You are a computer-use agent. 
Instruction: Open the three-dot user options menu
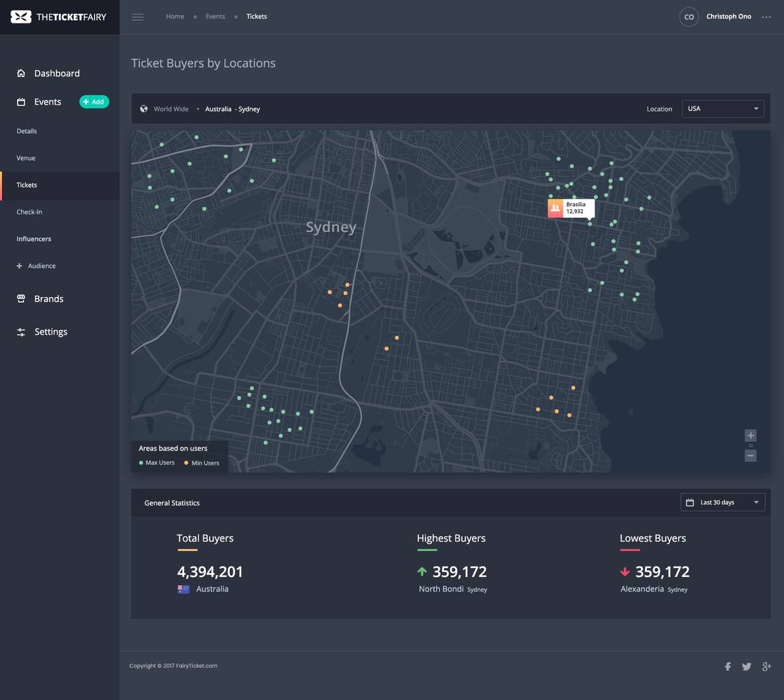[x=766, y=17]
